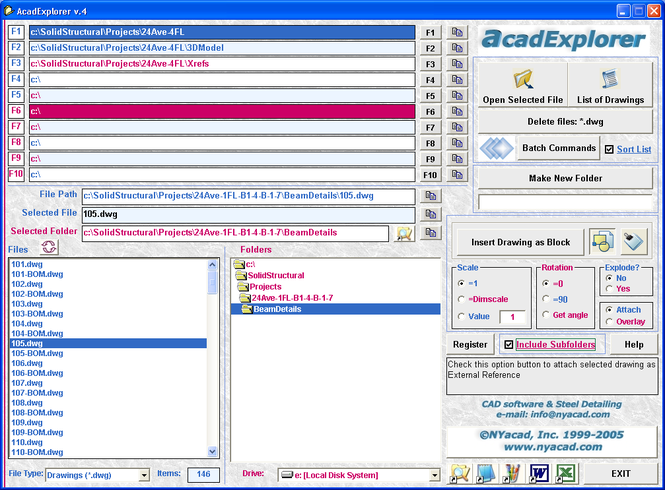Copy the Selected Folder field contents
Image resolution: width=665 pixels, height=490 pixels.
430,232
